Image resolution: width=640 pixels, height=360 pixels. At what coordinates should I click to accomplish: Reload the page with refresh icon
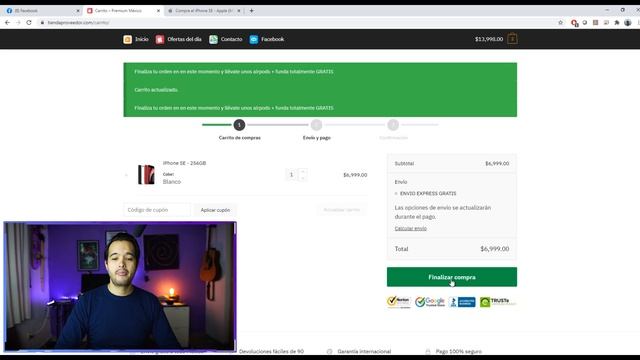(29, 22)
